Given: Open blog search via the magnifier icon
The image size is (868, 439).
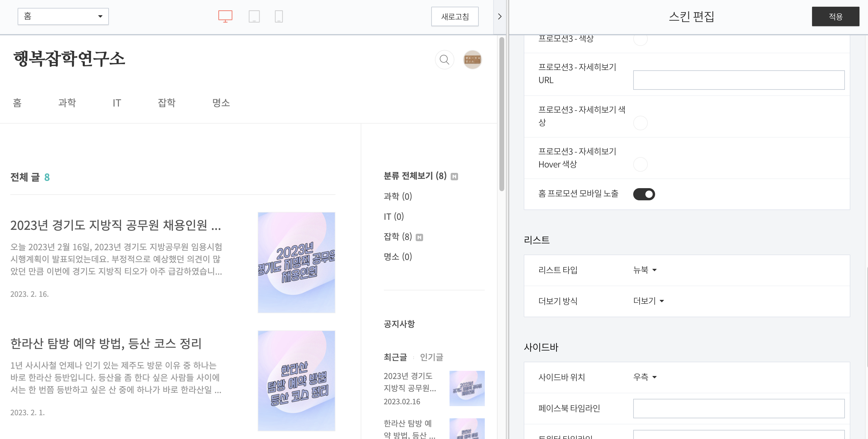Looking at the screenshot, I should tap(444, 60).
